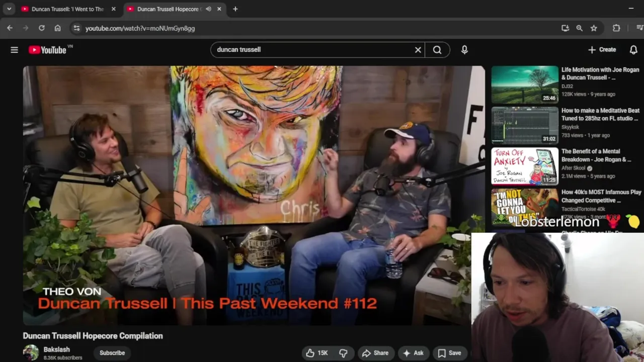
Task: Go to the browser home page
Action: [58, 28]
